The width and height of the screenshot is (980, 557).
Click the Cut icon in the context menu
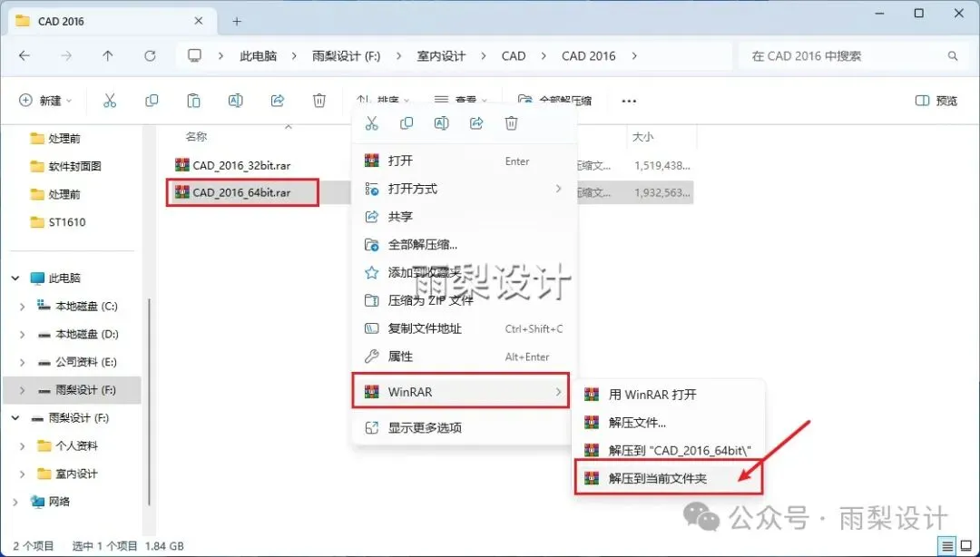point(372,123)
